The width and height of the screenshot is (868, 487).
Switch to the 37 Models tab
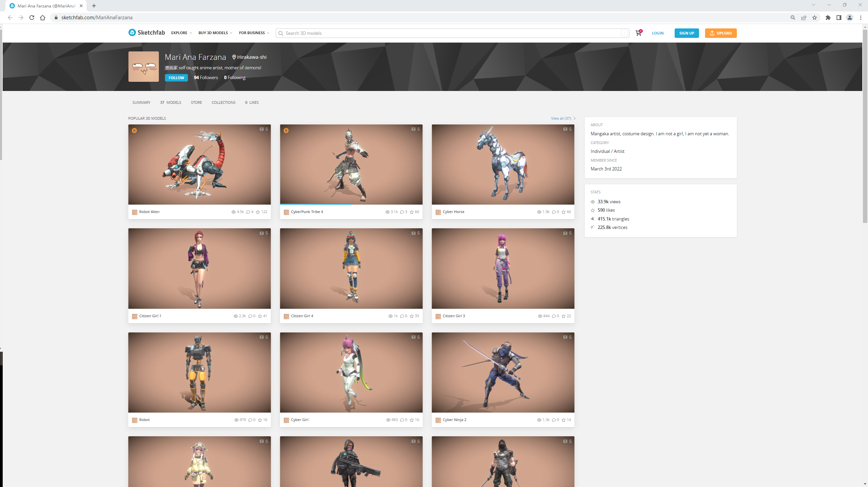coord(171,102)
